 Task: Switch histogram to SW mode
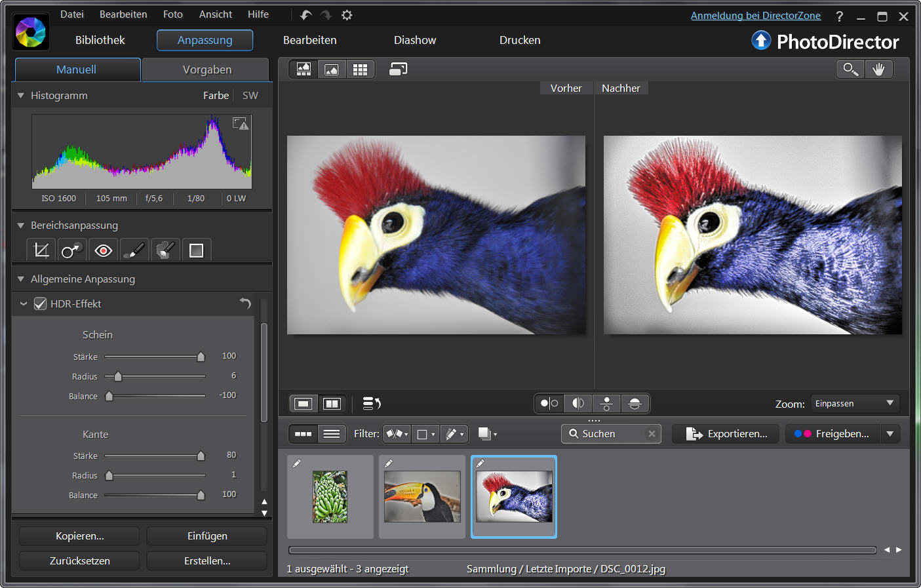[x=250, y=96]
